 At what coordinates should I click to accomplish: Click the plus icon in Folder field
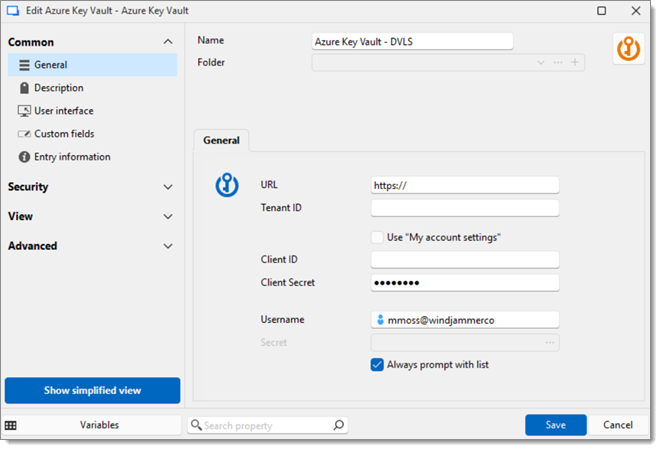tap(575, 62)
